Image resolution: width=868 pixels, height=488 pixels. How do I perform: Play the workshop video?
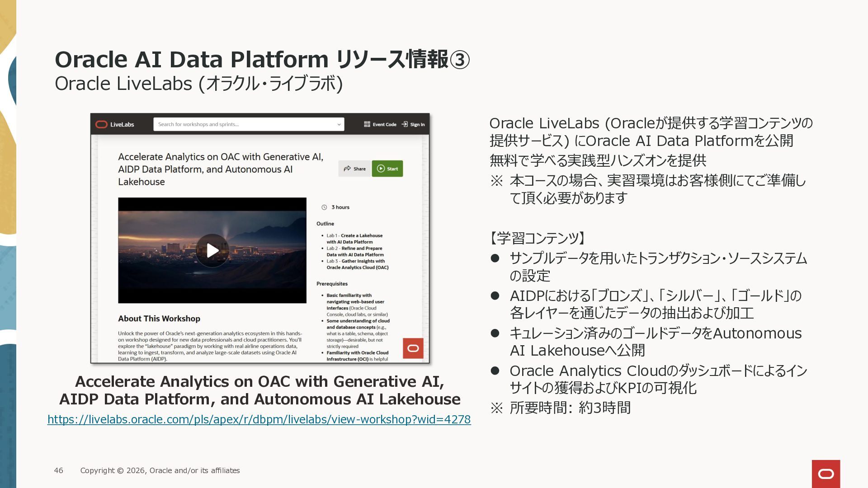coord(212,250)
